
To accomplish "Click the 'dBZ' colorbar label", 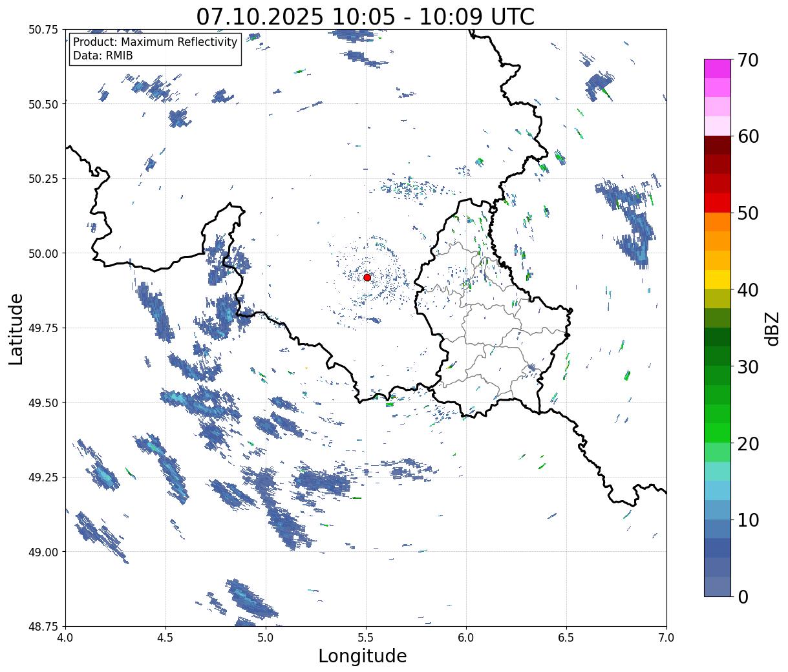I will [772, 328].
